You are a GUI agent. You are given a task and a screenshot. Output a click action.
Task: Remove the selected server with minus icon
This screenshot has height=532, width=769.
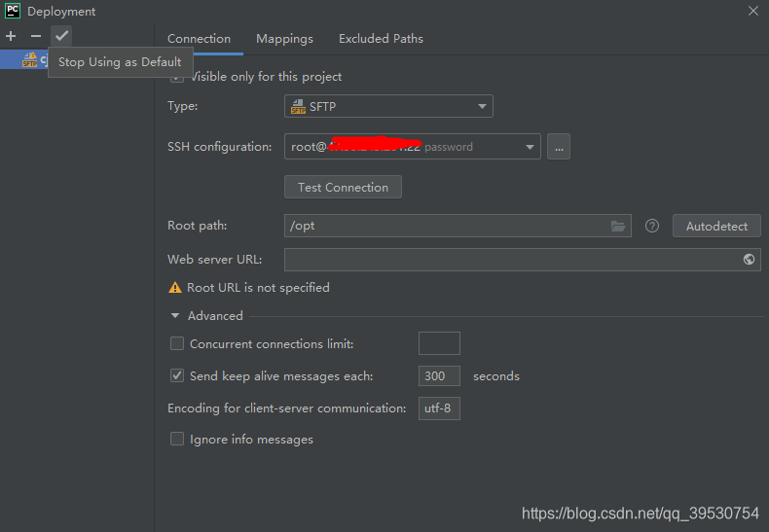click(36, 36)
